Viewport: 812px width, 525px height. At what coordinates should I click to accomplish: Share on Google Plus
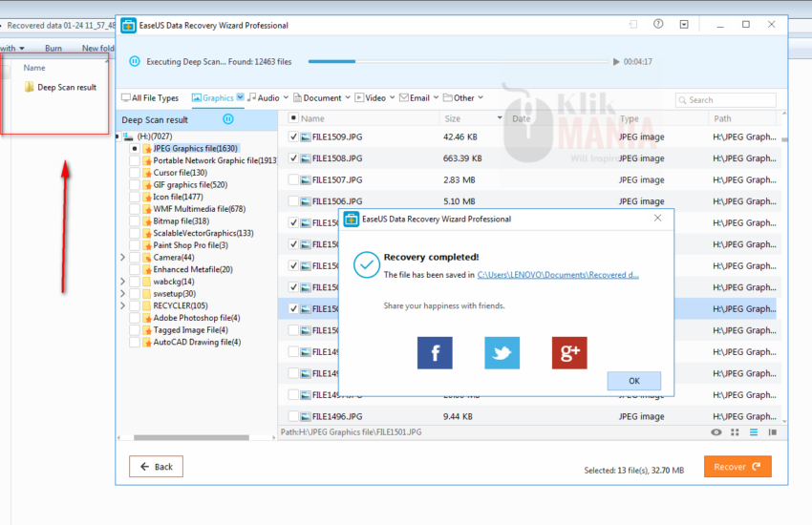[x=569, y=353]
